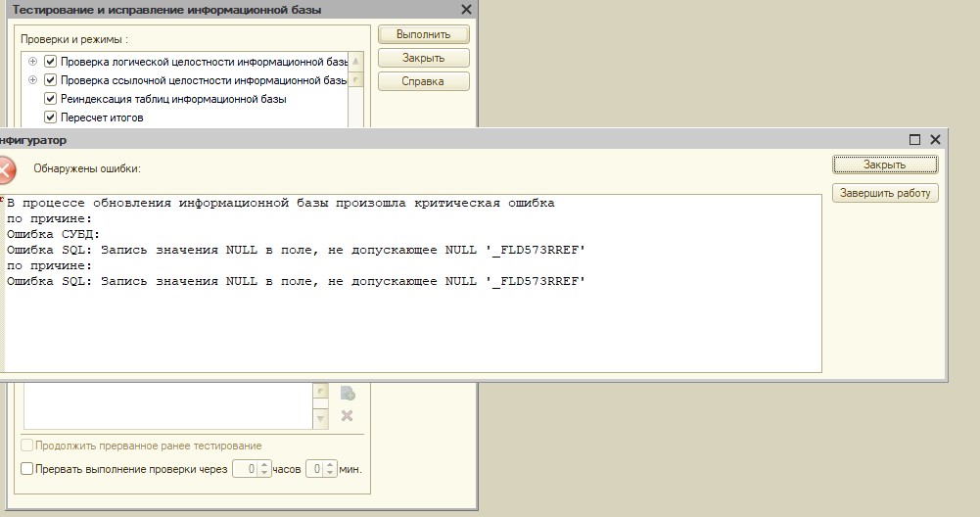This screenshot has width=980, height=517.
Task: Toggle Пересчет итогов checkbox
Action: (x=50, y=117)
